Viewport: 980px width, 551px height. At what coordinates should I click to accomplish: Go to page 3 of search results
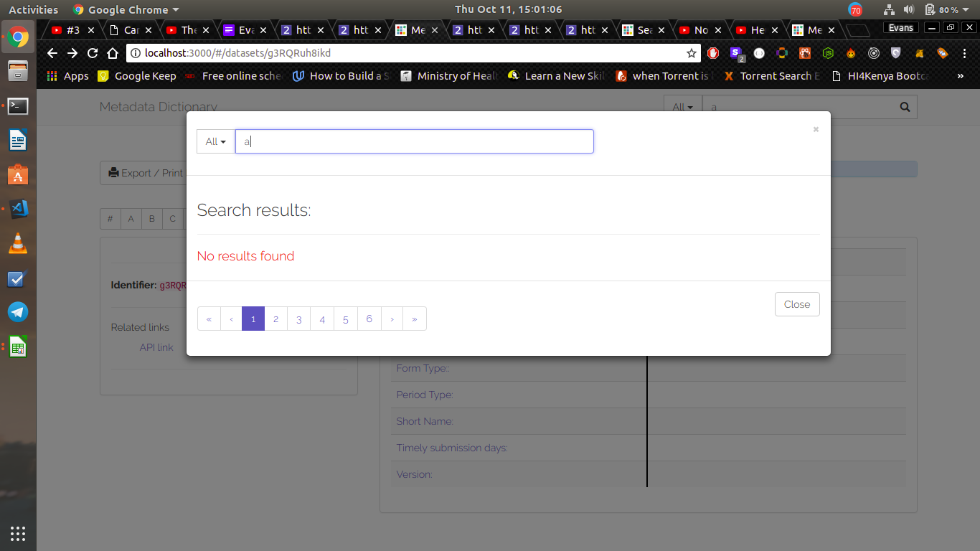tap(298, 319)
